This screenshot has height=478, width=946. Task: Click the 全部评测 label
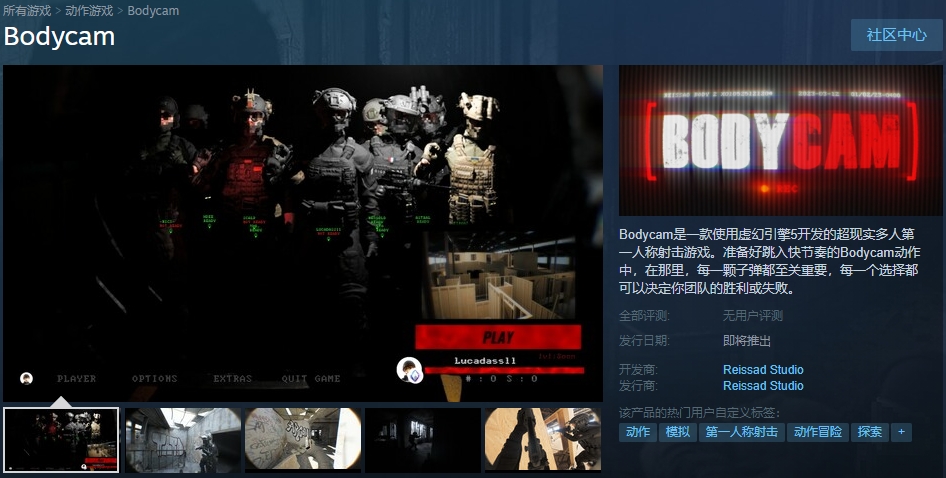tap(644, 316)
